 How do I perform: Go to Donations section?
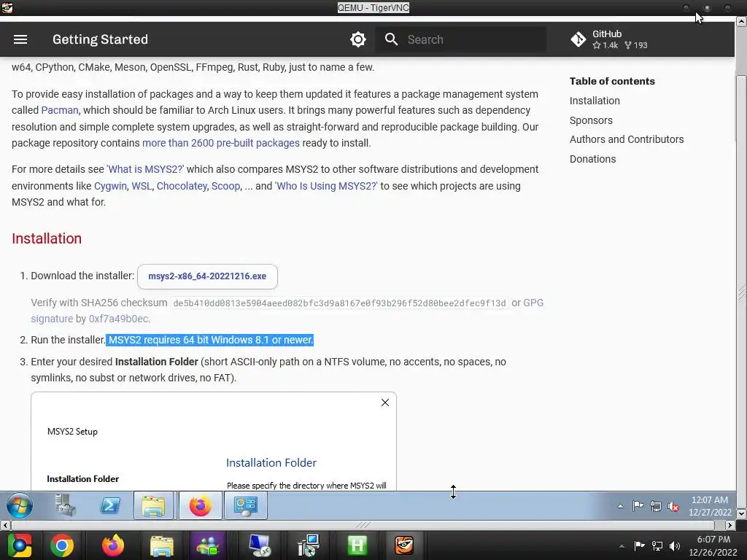592,159
